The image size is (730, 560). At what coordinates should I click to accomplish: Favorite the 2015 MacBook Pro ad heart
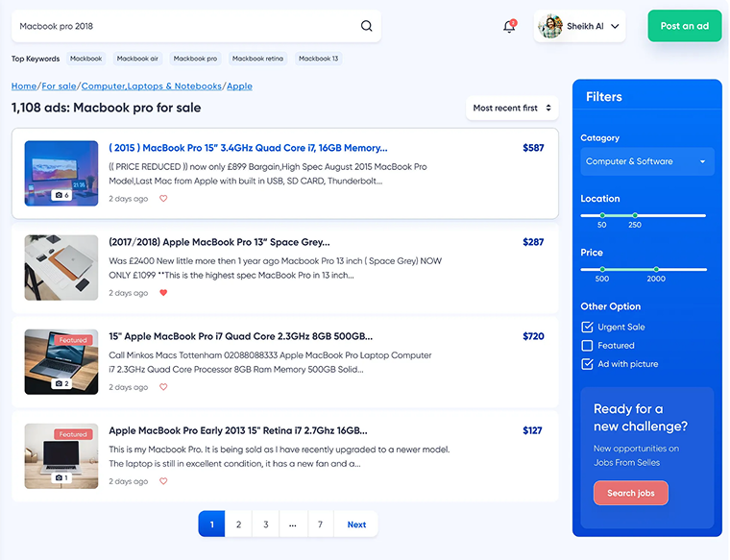tap(163, 198)
